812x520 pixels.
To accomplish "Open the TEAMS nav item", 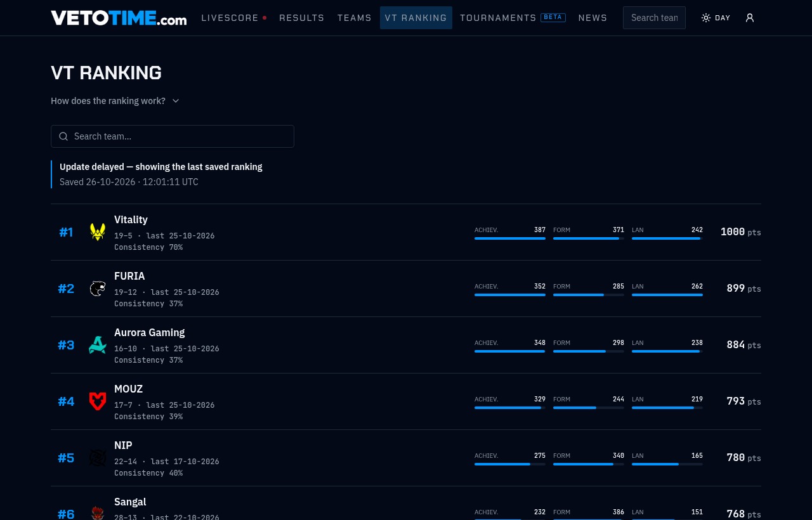I will point(355,18).
